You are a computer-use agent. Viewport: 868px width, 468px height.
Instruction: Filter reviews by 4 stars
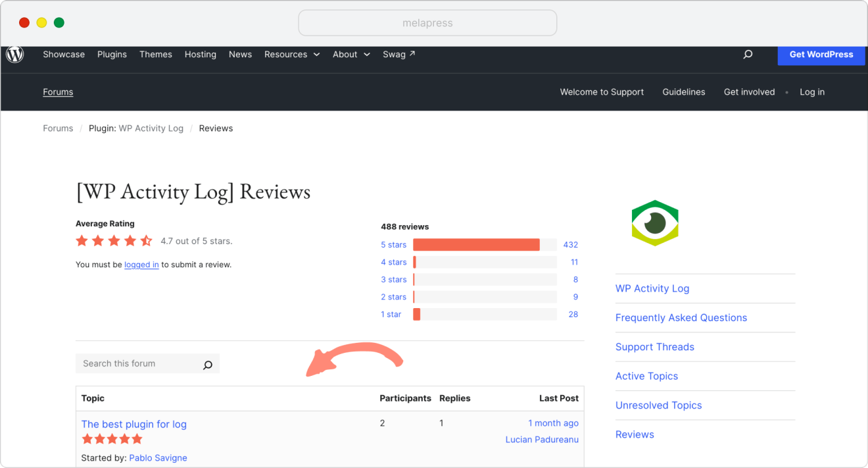pos(393,262)
